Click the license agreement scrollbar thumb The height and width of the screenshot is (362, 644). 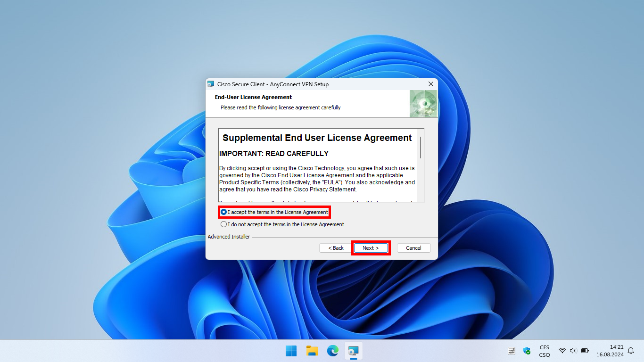coord(420,148)
